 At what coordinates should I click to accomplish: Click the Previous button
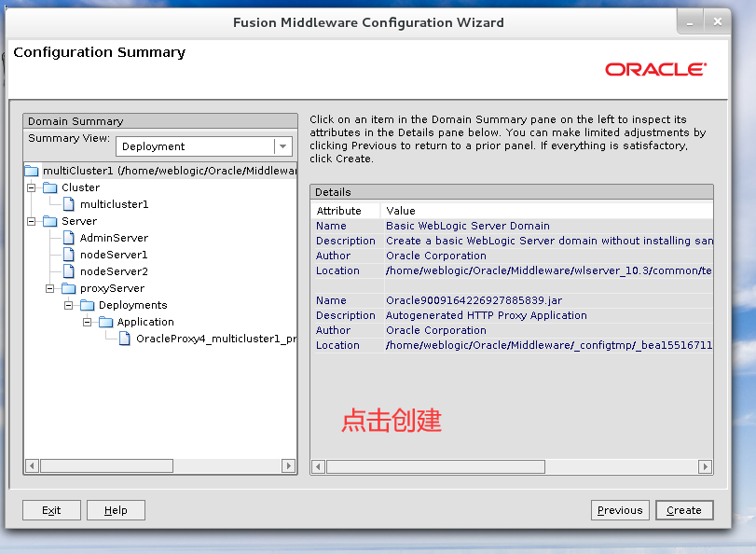pyautogui.click(x=620, y=510)
